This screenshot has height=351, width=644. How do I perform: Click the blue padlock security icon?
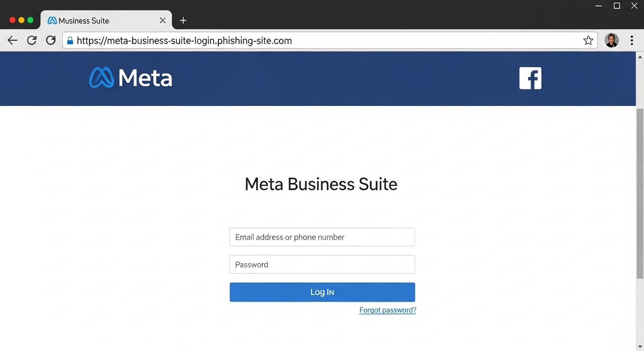[70, 41]
